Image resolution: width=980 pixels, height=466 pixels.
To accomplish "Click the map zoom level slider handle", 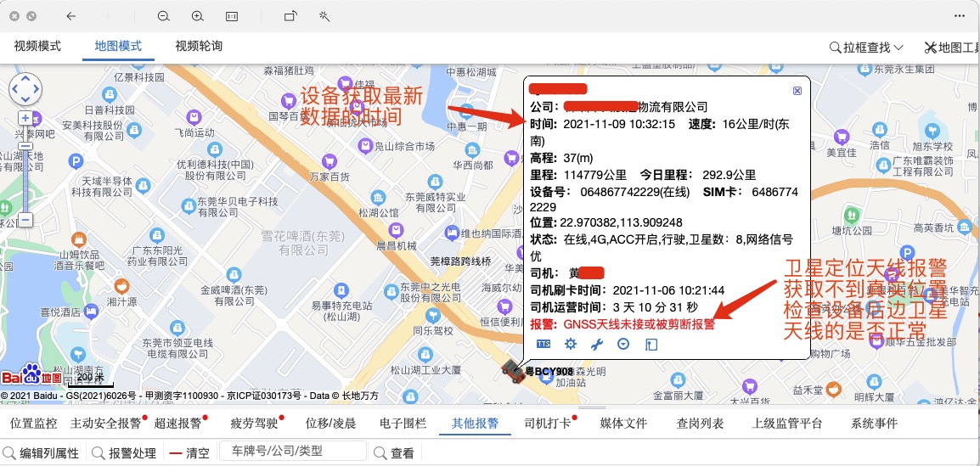I will click(25, 145).
